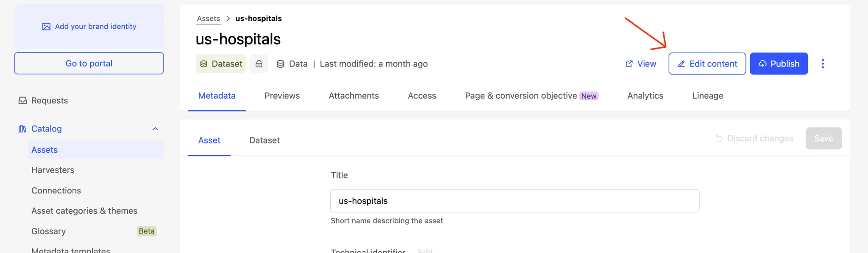This screenshot has width=868, height=253.
Task: Open Harvesters in the Catalog sidebar
Action: coord(53,170)
